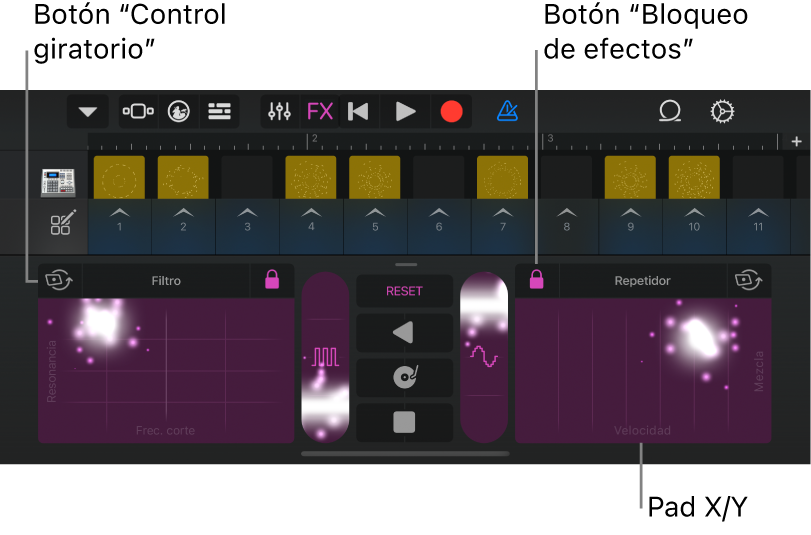Go to beginning of song
This screenshot has width=811, height=535.
358,111
